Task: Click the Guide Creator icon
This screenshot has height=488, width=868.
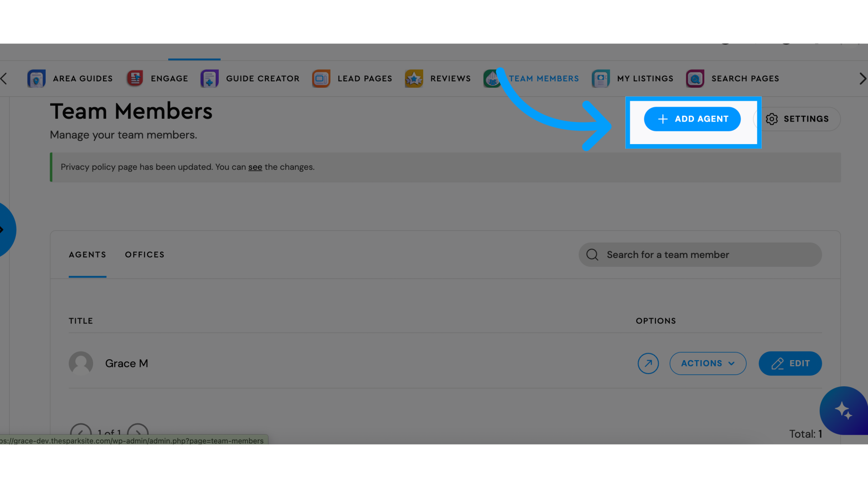Action: click(x=210, y=78)
